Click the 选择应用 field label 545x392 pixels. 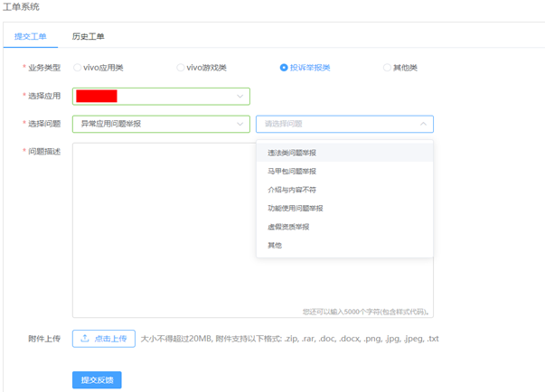(x=44, y=96)
